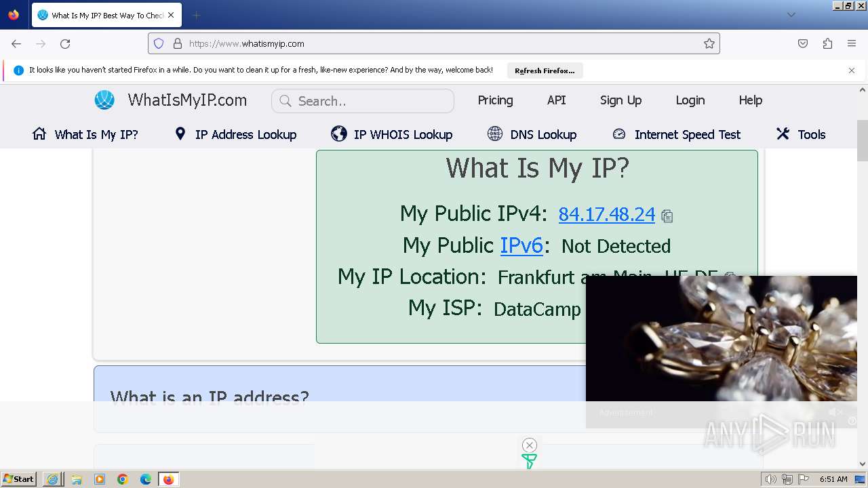Open DNS Lookup
868x488 pixels.
point(532,134)
